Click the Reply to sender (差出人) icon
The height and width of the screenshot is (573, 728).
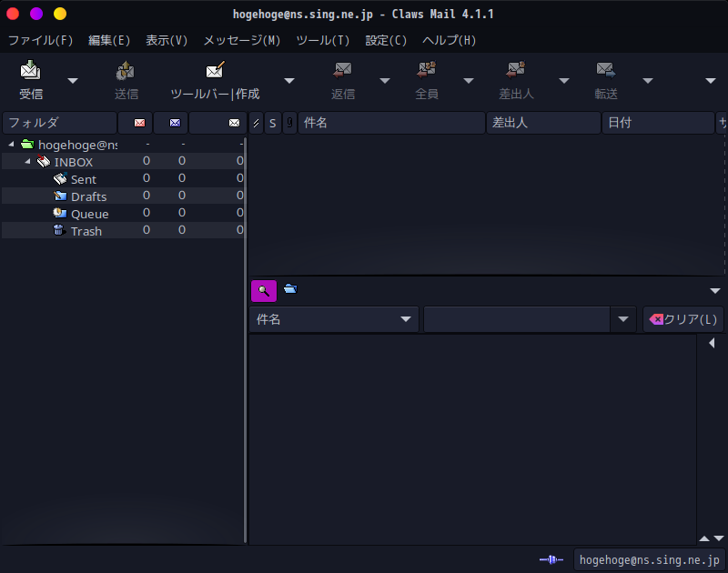click(x=516, y=71)
